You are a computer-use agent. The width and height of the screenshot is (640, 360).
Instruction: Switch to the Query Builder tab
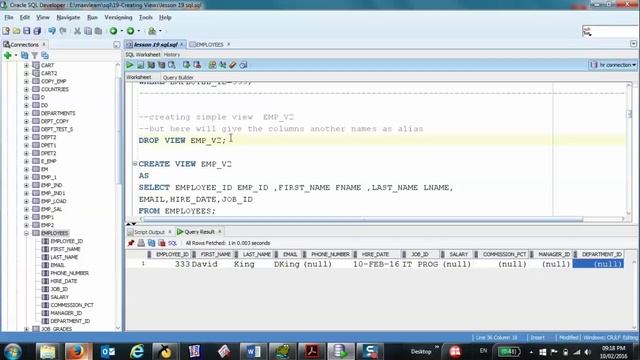point(178,78)
